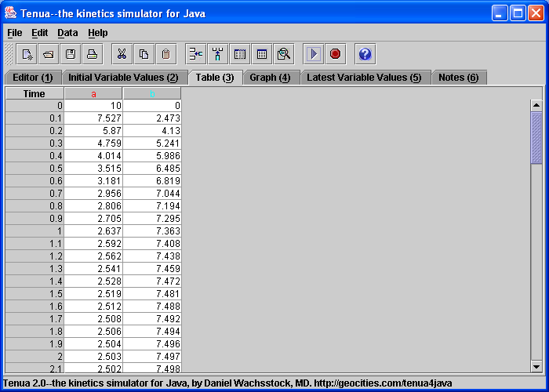Select cell with value 5.986
This screenshot has width=549, height=392.
(152, 156)
